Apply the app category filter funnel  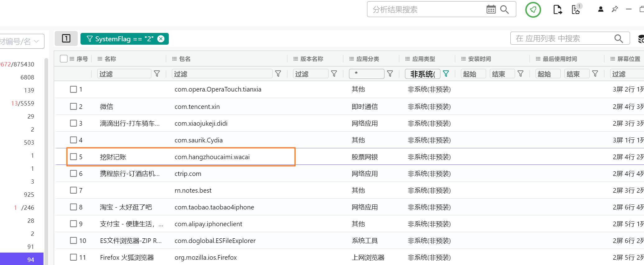(390, 74)
